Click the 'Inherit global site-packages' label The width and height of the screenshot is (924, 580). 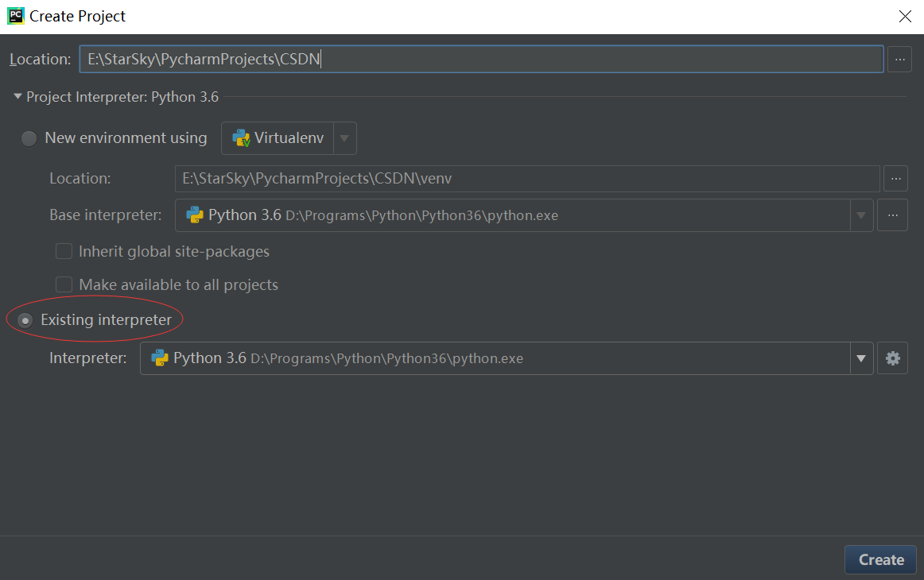174,251
